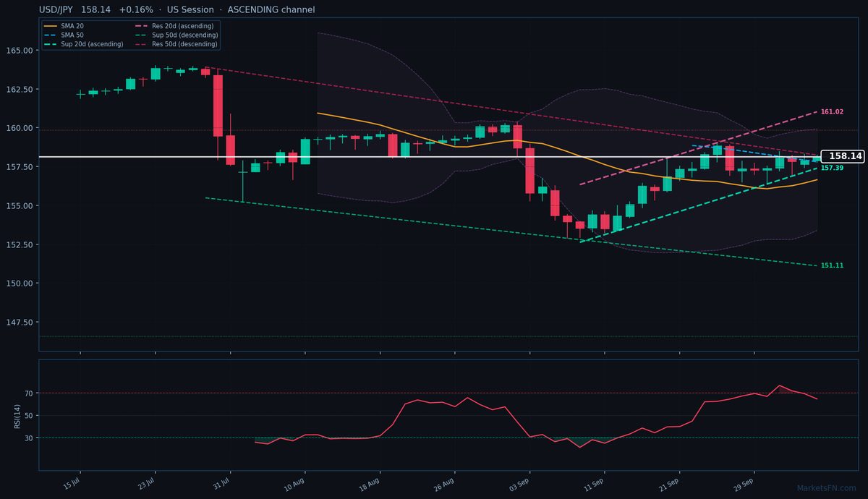Click the RSI 30 oversold level label
This screenshot has height=499, width=868.
click(x=29, y=438)
